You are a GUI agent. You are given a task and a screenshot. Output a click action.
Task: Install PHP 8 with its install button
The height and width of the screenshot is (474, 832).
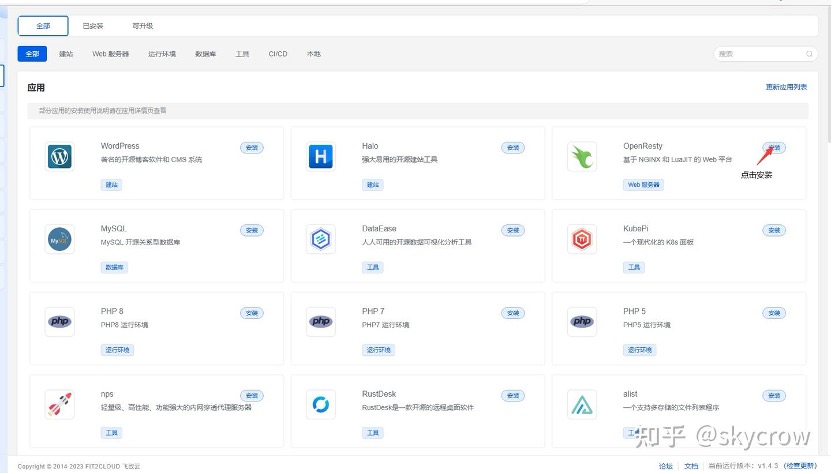252,313
